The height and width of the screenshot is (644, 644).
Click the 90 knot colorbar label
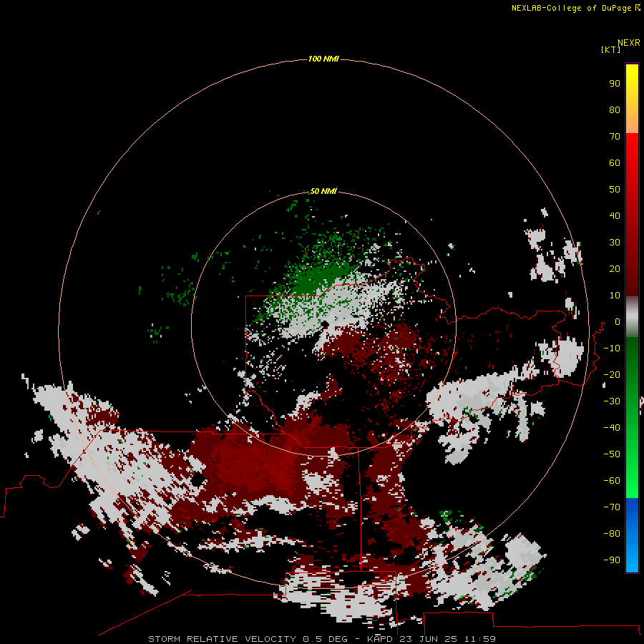coord(615,84)
